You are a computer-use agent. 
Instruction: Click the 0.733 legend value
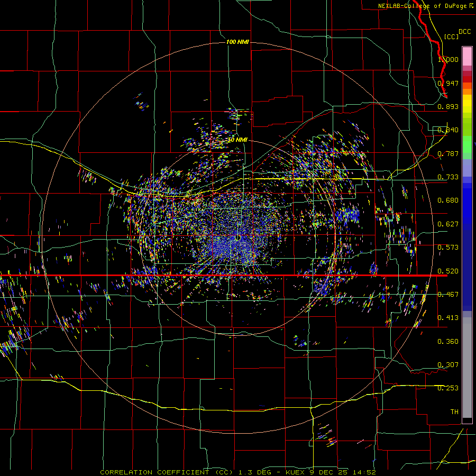click(448, 177)
